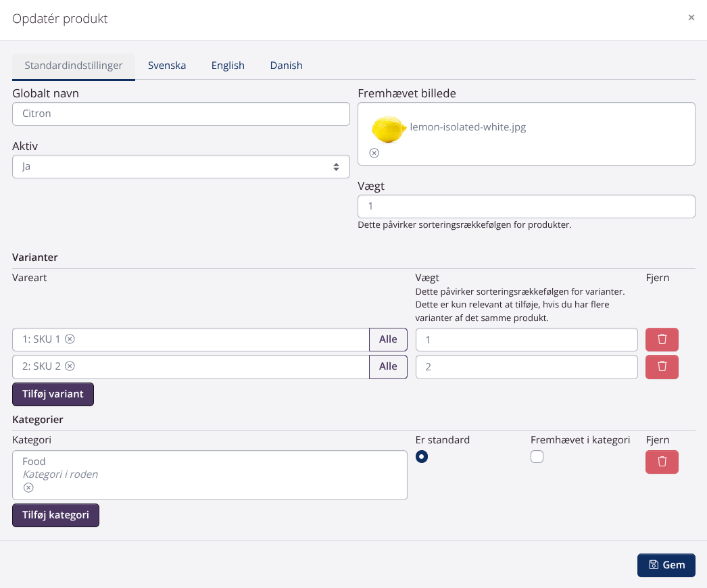This screenshot has width=707, height=588.
Task: Delete the SKU 2 variant with trash icon
Action: pyautogui.click(x=662, y=366)
